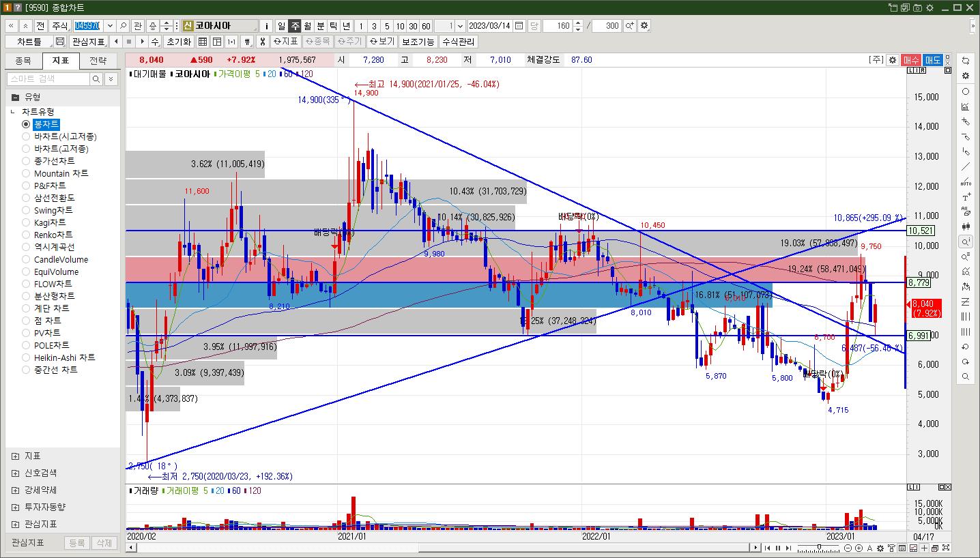Expand the 강세약세 tree section
The image size is (980, 558).
(x=15, y=490)
